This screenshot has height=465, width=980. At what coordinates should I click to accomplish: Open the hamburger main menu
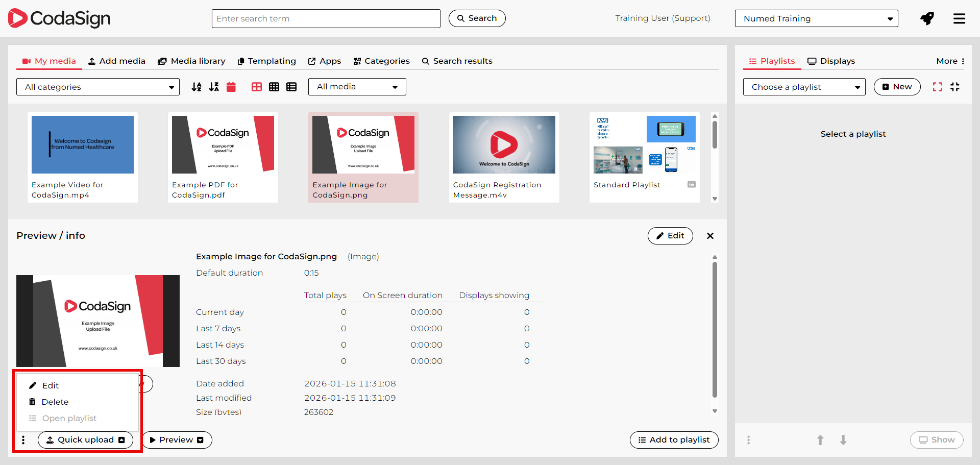(x=959, y=19)
